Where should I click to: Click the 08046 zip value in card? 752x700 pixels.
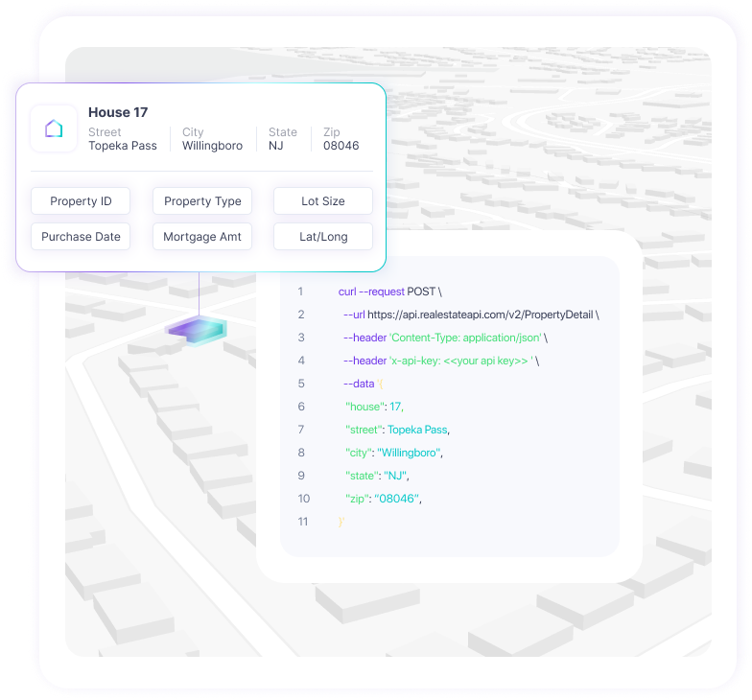[341, 146]
